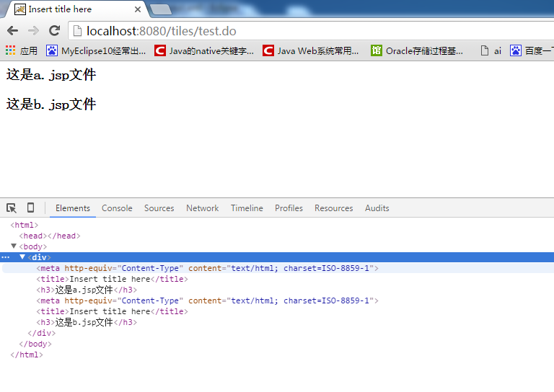The width and height of the screenshot is (554, 392).
Task: Open the Oracle stored procedure bookmark
Action: (417, 50)
